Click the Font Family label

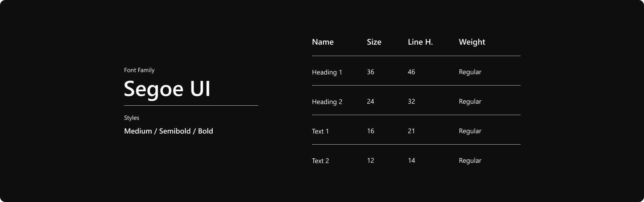pos(139,70)
